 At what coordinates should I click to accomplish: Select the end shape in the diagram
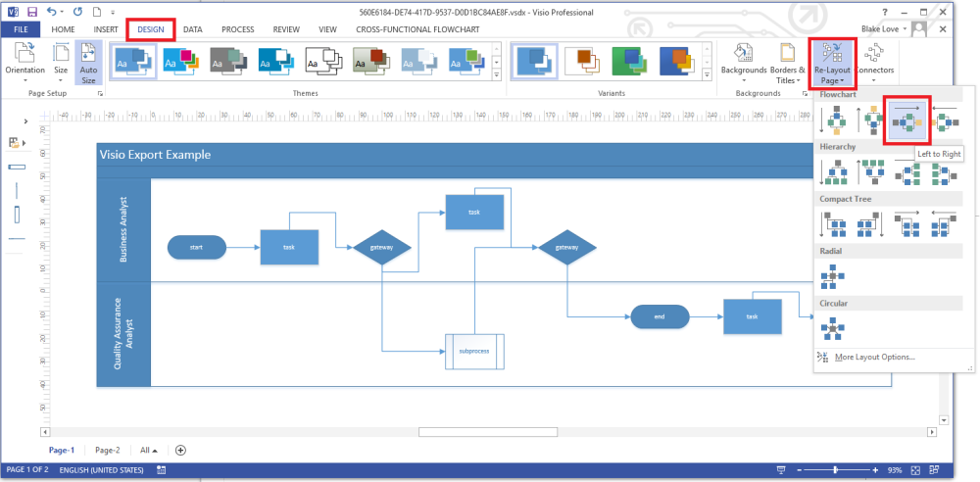[x=660, y=317]
